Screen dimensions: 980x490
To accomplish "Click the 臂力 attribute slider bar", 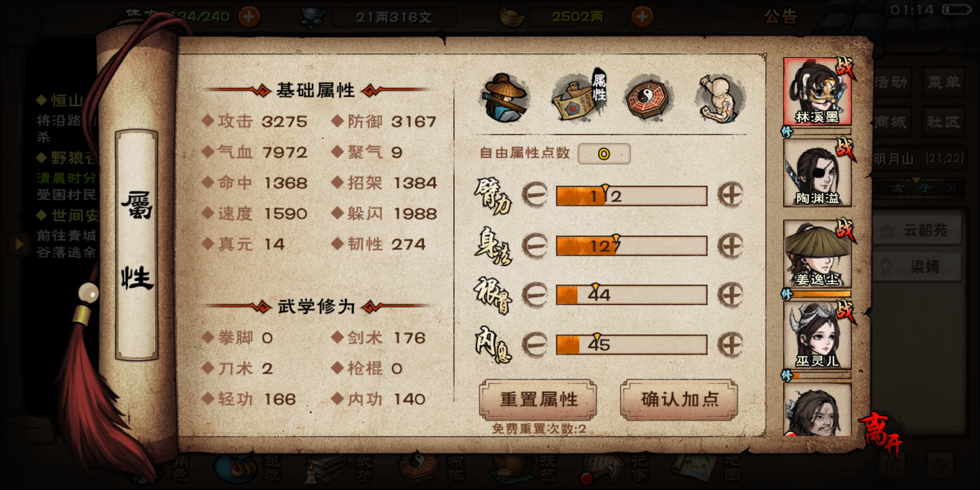I will [632, 196].
